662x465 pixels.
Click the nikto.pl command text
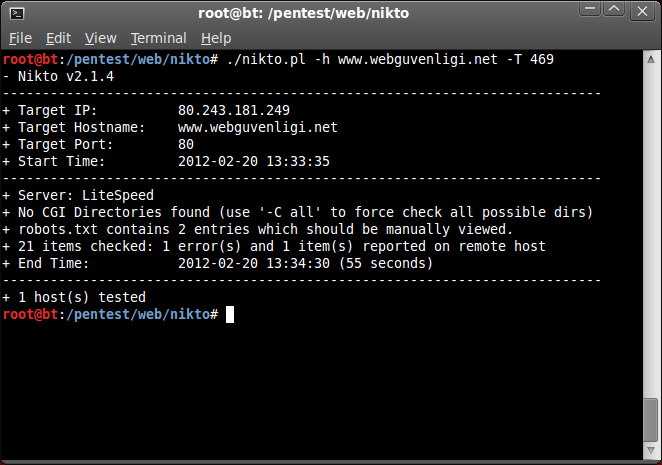pos(266,60)
